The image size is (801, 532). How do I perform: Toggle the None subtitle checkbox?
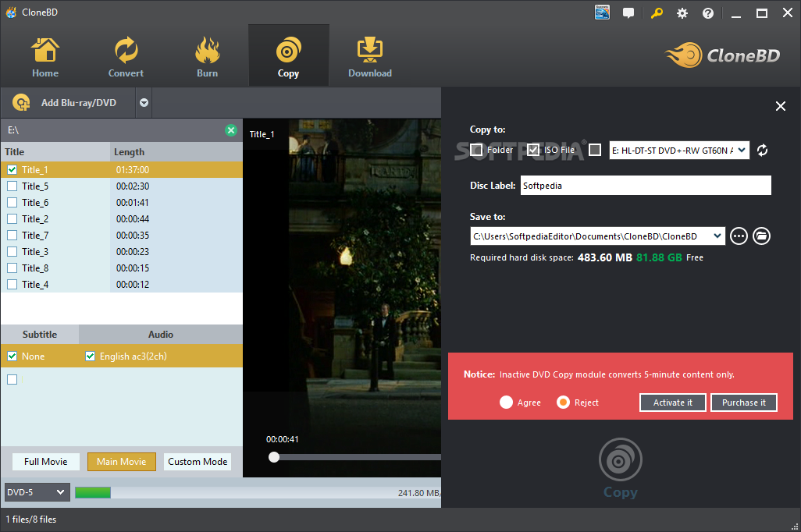pyautogui.click(x=12, y=356)
